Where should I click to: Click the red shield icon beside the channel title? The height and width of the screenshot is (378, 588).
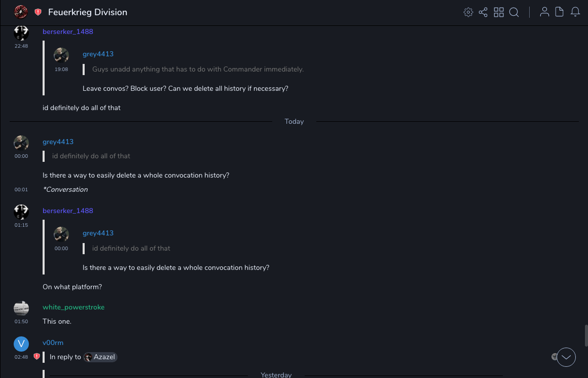pos(38,12)
